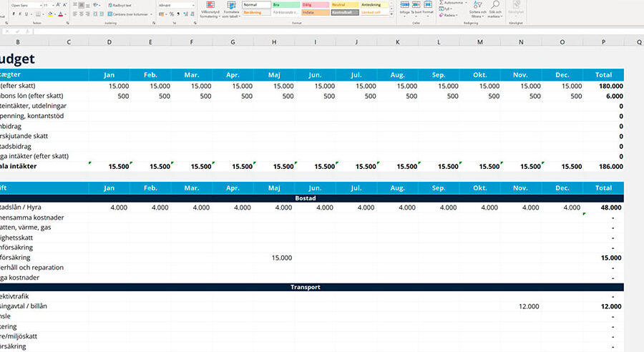
Task: Select column H header
Action: (x=274, y=42)
